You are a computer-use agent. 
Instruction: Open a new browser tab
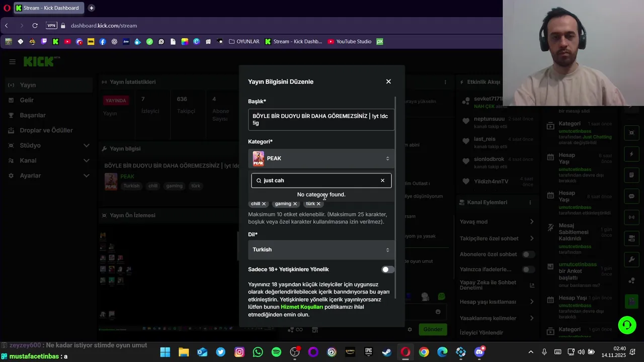92,8
